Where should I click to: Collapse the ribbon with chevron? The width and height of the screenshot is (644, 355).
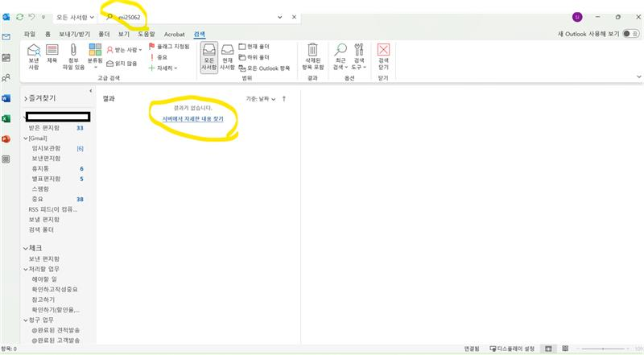[x=638, y=76]
